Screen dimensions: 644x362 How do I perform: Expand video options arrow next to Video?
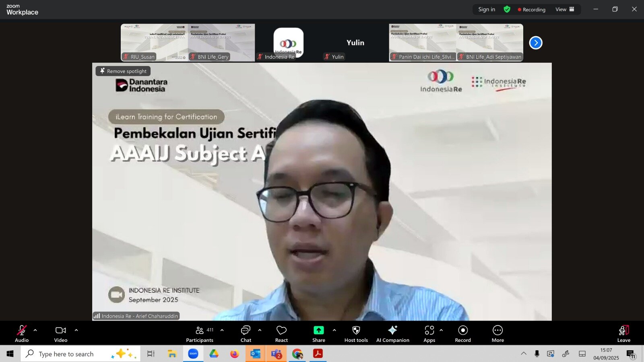(x=76, y=330)
